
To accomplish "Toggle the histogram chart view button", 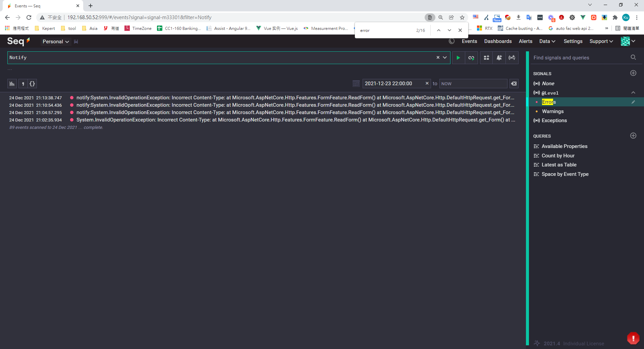I will 12,84.
